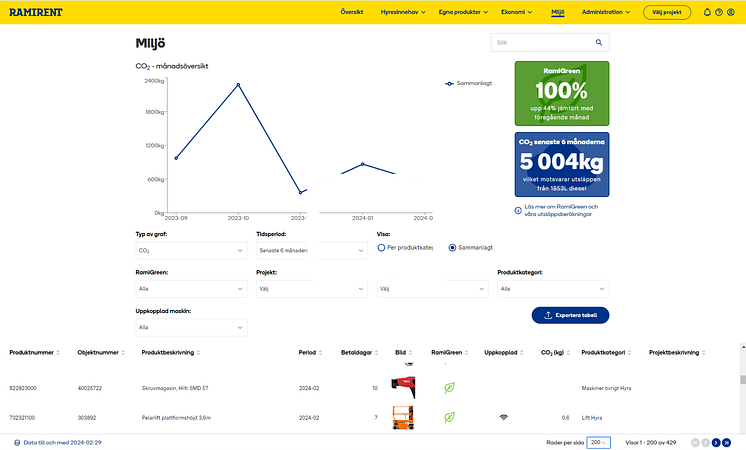Image resolution: width=746 pixels, height=450 pixels.
Task: Go to the next page of results
Action: click(x=716, y=443)
